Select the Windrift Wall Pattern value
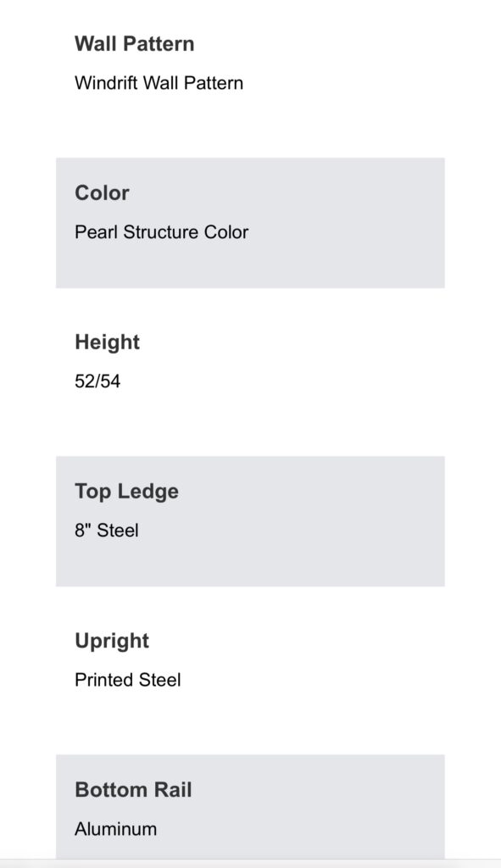The width and height of the screenshot is (501, 868). 159,83
